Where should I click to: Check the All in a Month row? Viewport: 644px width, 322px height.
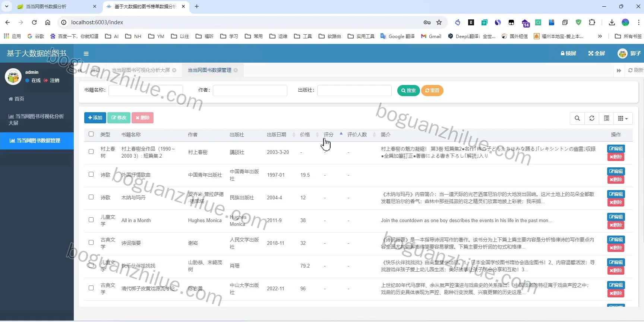[x=91, y=220]
